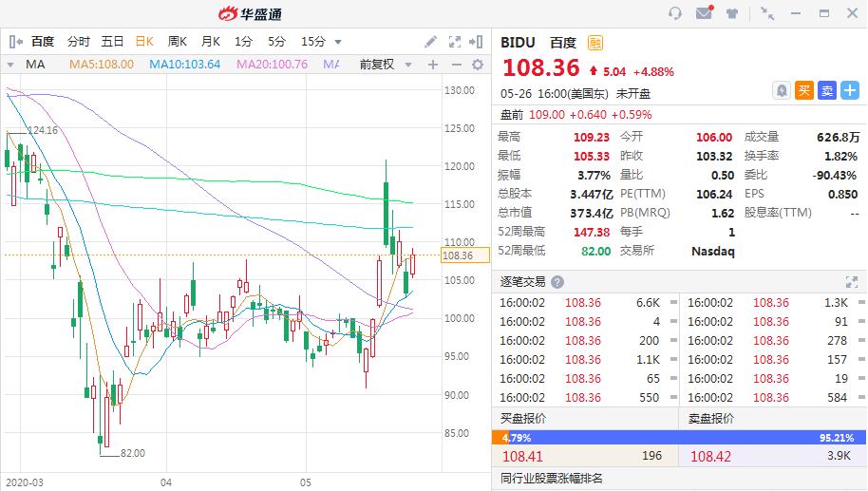Click the orange 买 buy button

pyautogui.click(x=803, y=90)
